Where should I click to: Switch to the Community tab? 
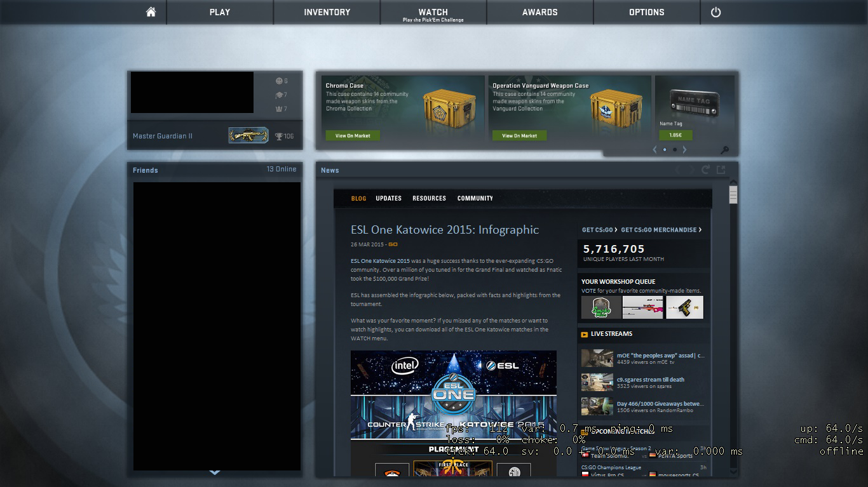point(475,198)
